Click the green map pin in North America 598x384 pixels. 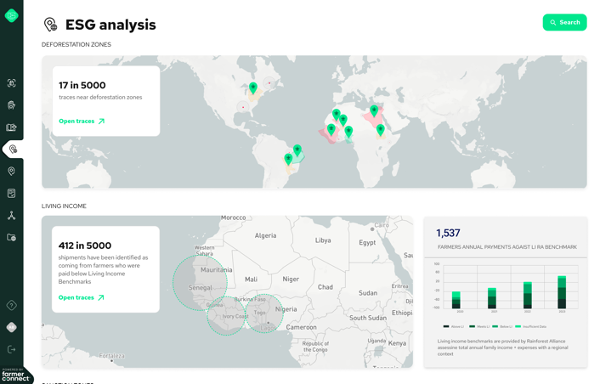[253, 88]
